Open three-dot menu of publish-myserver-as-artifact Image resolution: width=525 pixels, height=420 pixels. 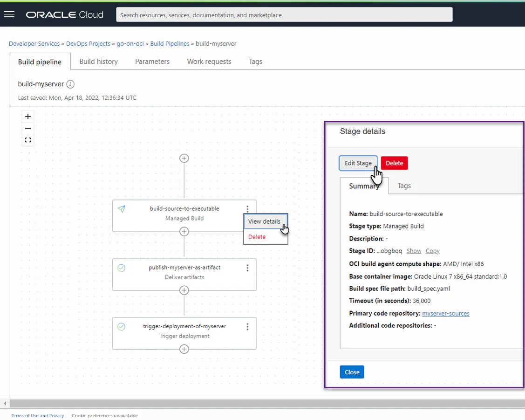247,268
